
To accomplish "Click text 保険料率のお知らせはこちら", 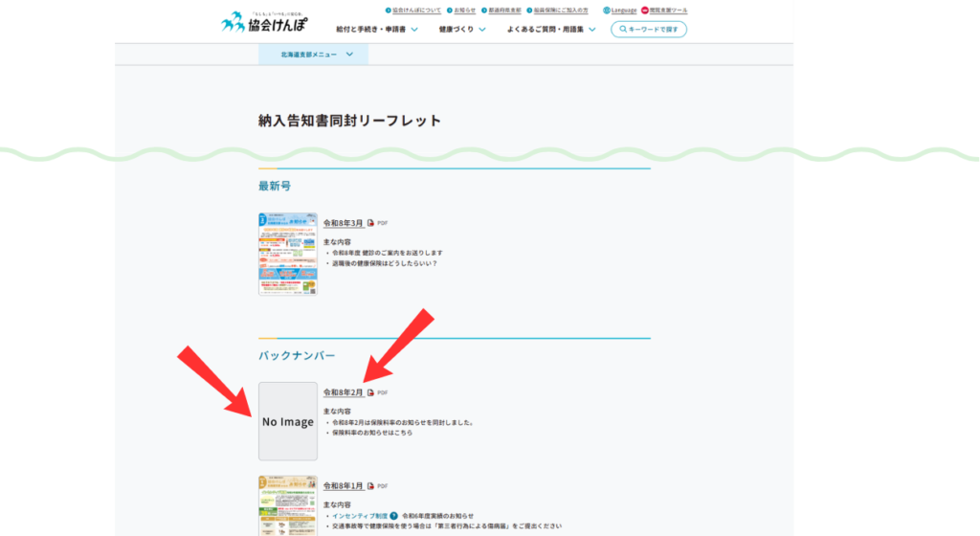I will (372, 433).
